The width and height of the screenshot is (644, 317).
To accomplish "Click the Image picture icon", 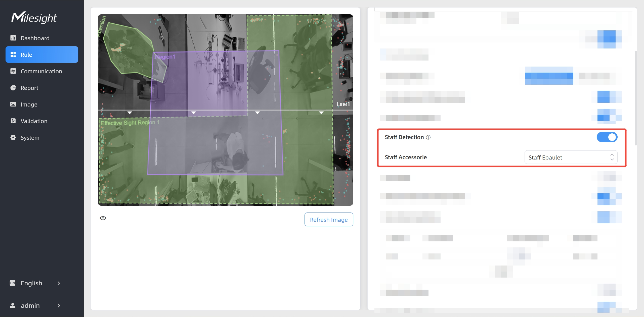I will coord(13,104).
